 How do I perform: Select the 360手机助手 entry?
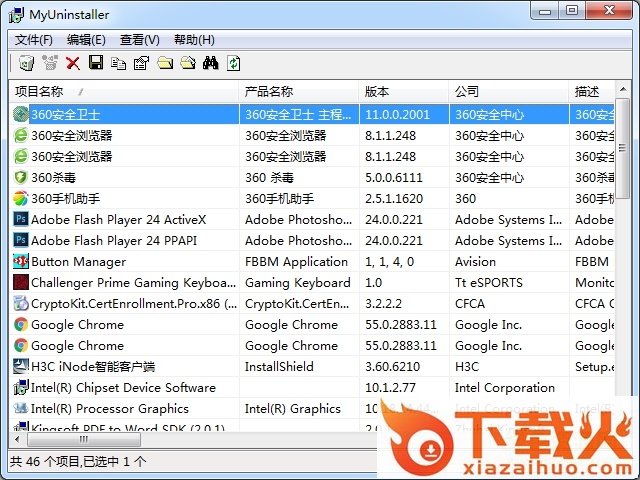click(65, 199)
